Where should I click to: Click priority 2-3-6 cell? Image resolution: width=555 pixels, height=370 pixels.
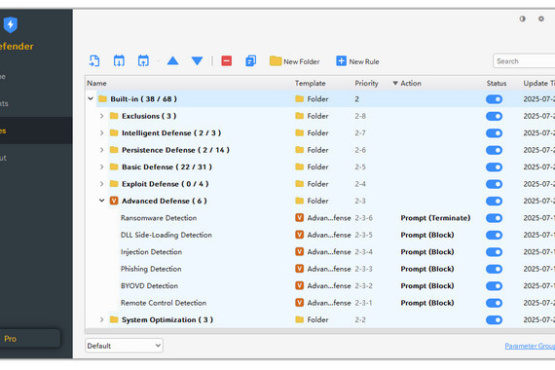point(364,218)
